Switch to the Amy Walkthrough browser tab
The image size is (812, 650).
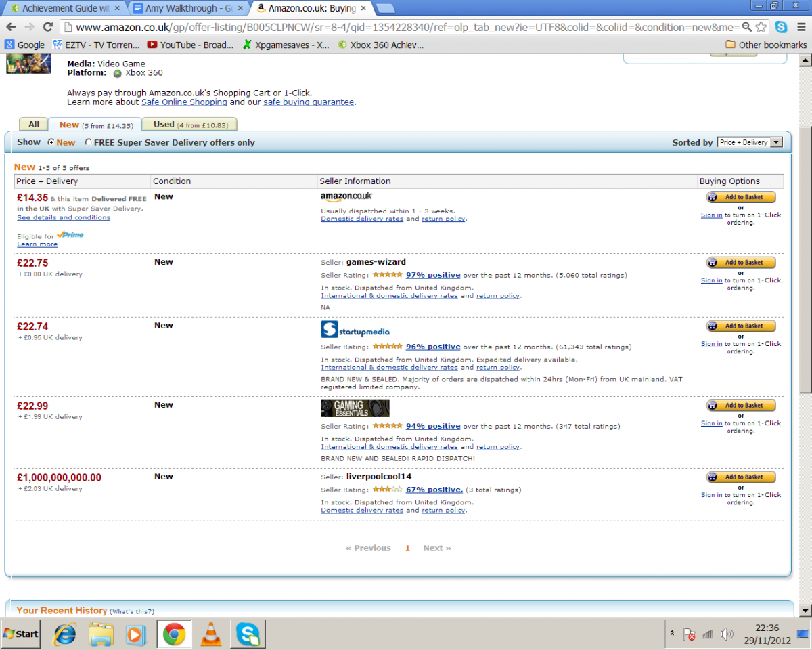188,8
